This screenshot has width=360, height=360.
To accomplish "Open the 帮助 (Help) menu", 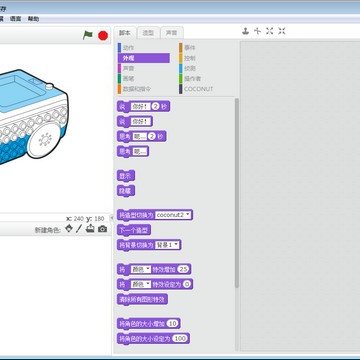I will tap(33, 19).
